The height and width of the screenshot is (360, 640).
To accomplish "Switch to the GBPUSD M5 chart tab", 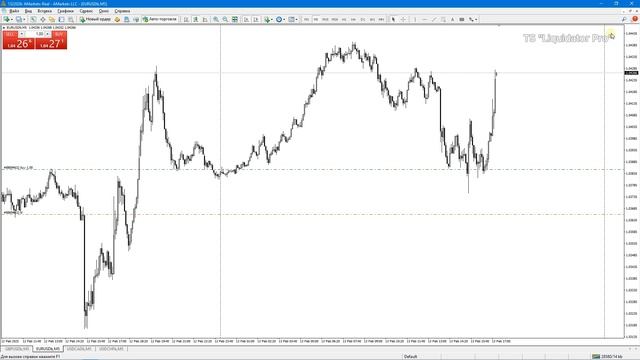I will 17,349.
